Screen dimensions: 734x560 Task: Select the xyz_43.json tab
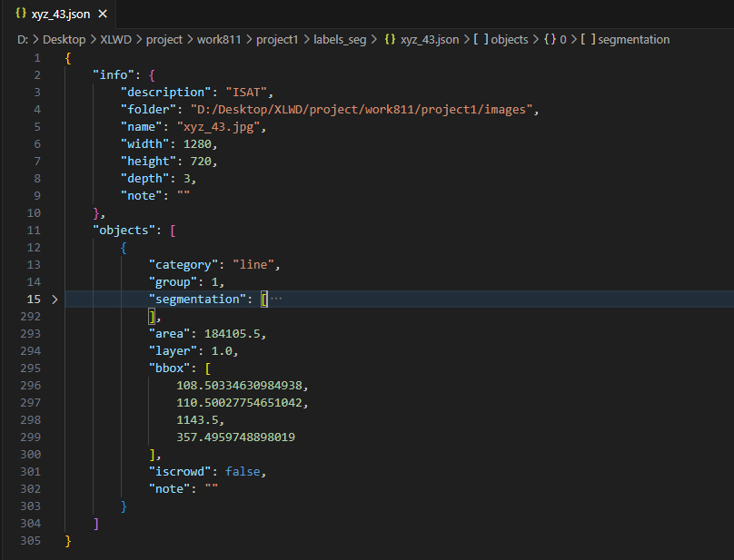61,14
